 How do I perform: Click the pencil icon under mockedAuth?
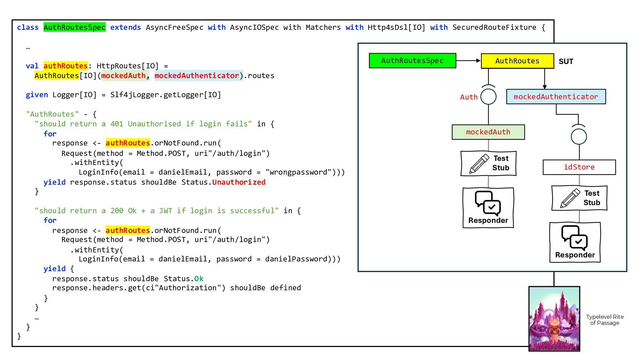point(479,164)
